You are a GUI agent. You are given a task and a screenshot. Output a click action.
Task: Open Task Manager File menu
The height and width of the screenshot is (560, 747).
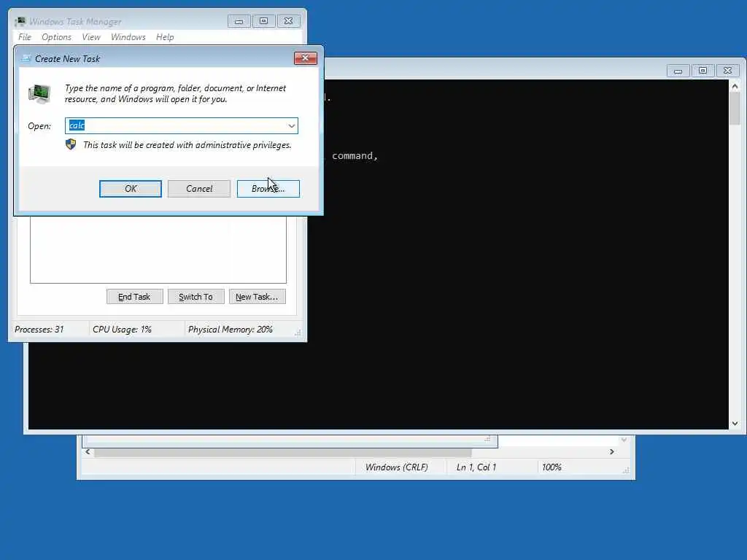25,37
